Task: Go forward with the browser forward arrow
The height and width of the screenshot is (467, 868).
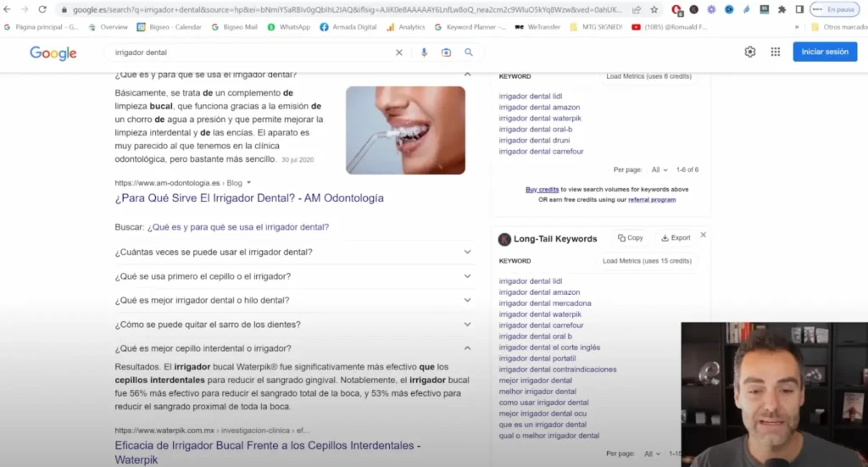Action: (x=25, y=9)
